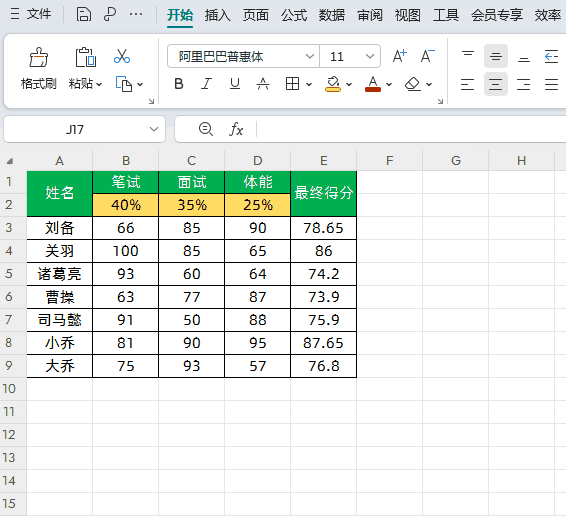Switch to the 公式 tab

pyautogui.click(x=294, y=15)
